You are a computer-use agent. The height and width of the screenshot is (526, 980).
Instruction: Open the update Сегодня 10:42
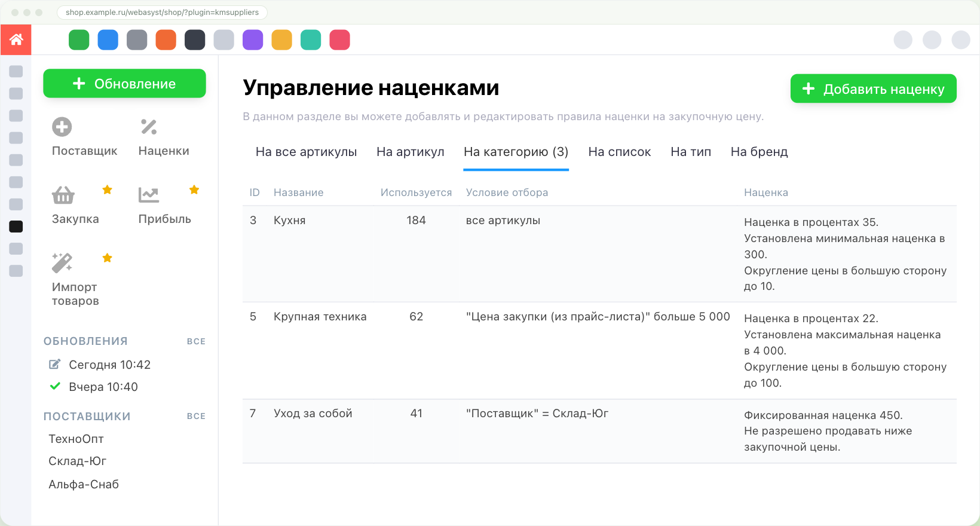click(x=110, y=365)
